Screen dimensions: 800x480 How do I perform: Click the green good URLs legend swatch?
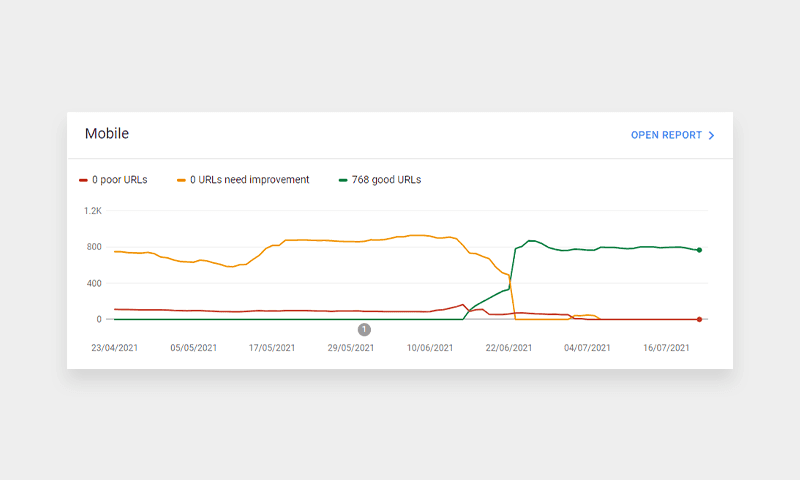click(x=343, y=180)
